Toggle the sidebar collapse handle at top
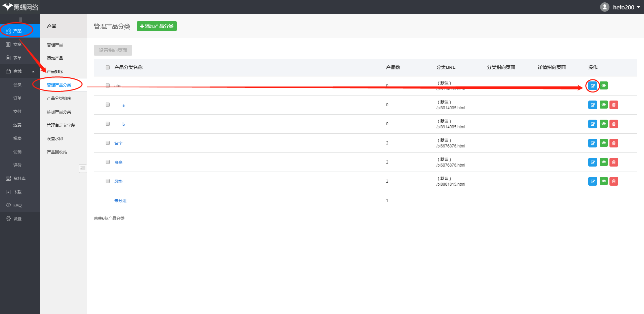 point(20,19)
